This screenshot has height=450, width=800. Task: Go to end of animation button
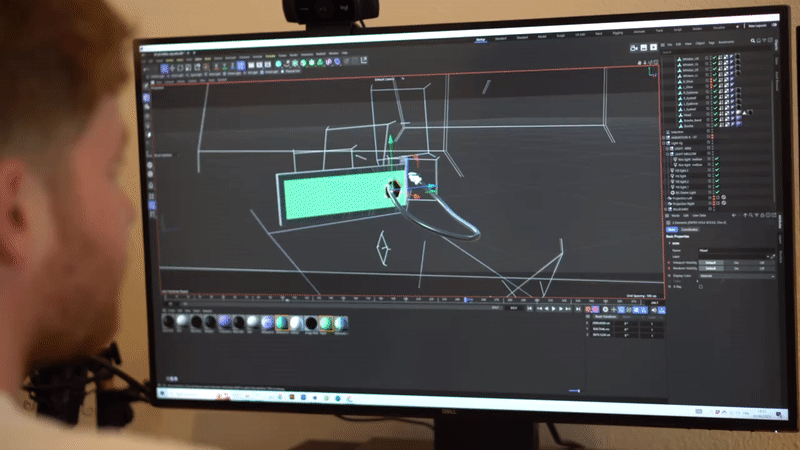578,309
